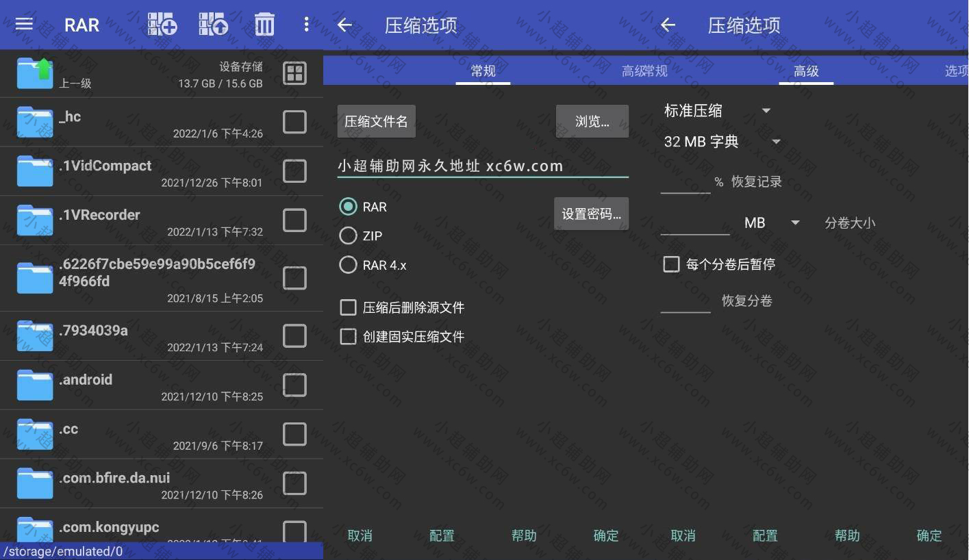Image resolution: width=969 pixels, height=560 pixels.
Task: Click the archive name input field
Action: pyautogui.click(x=479, y=166)
